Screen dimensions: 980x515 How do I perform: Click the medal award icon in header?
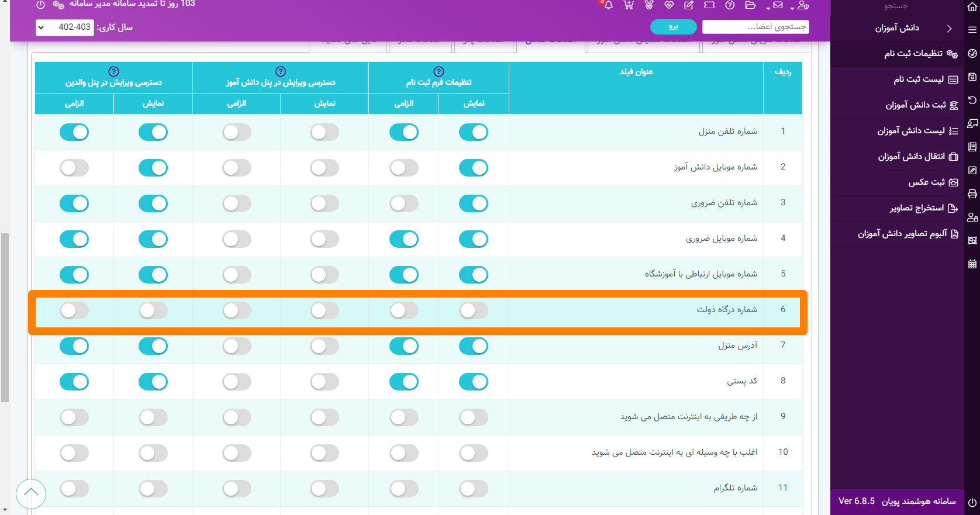point(649,5)
